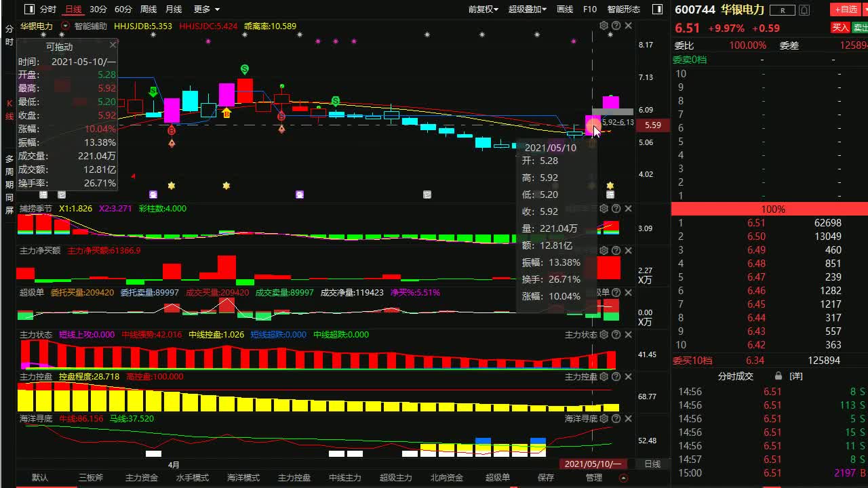Open settings gear for 主力状态 indicator
868x488 pixels.
point(604,335)
